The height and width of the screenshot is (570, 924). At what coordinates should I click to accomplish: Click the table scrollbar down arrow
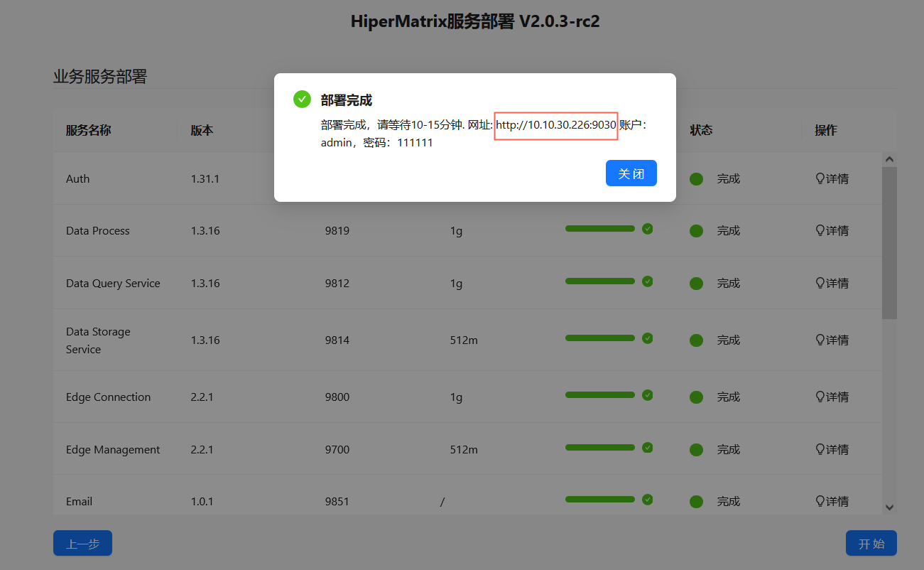click(x=890, y=507)
